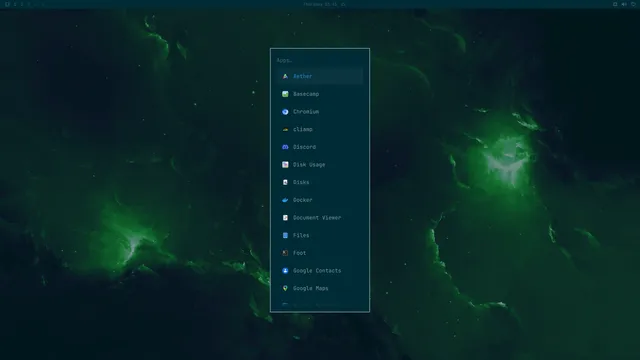
Task: Launch Aether from the list
Action: (x=320, y=76)
